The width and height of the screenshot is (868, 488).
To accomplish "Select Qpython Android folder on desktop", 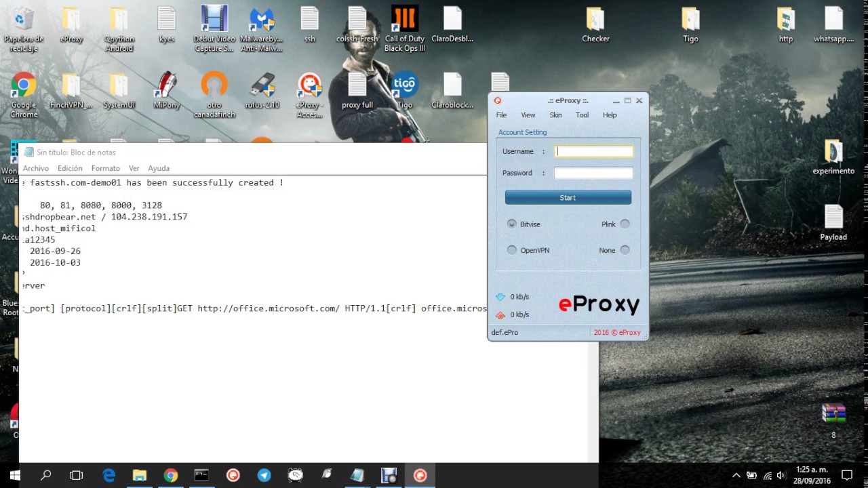I will (119, 29).
